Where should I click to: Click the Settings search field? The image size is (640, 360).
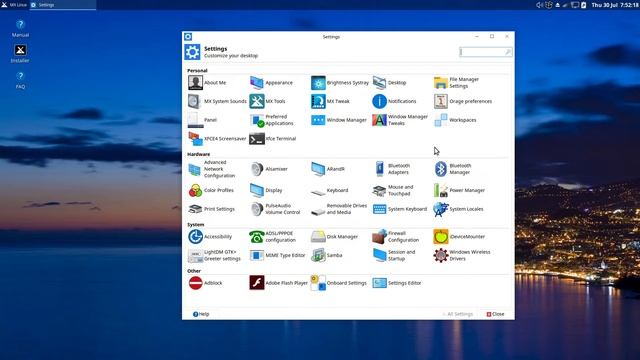coord(485,52)
